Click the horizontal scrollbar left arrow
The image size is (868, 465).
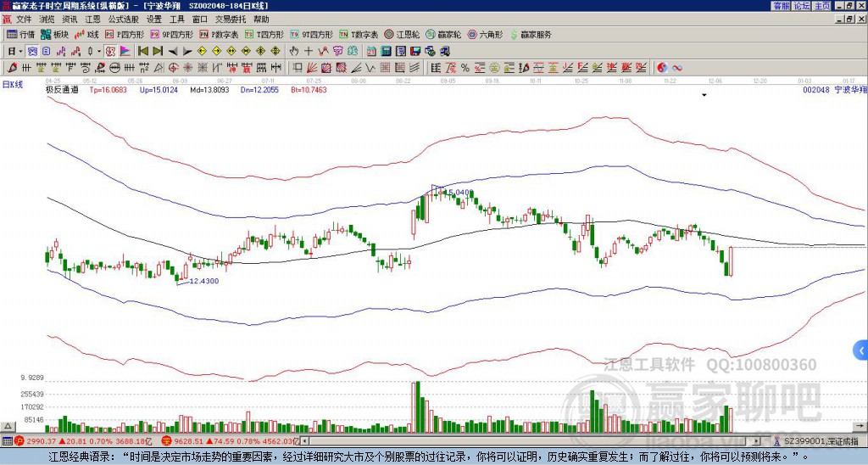tap(305, 441)
